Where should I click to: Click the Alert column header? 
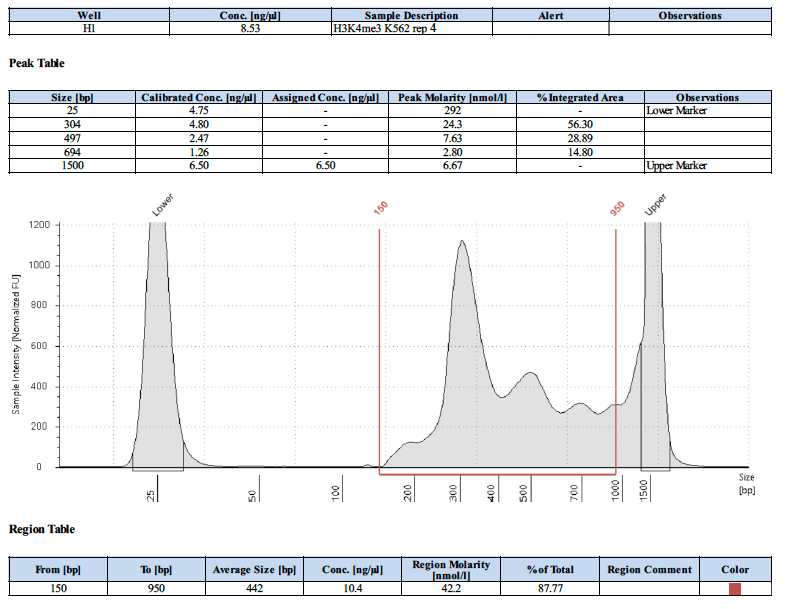coord(550,16)
